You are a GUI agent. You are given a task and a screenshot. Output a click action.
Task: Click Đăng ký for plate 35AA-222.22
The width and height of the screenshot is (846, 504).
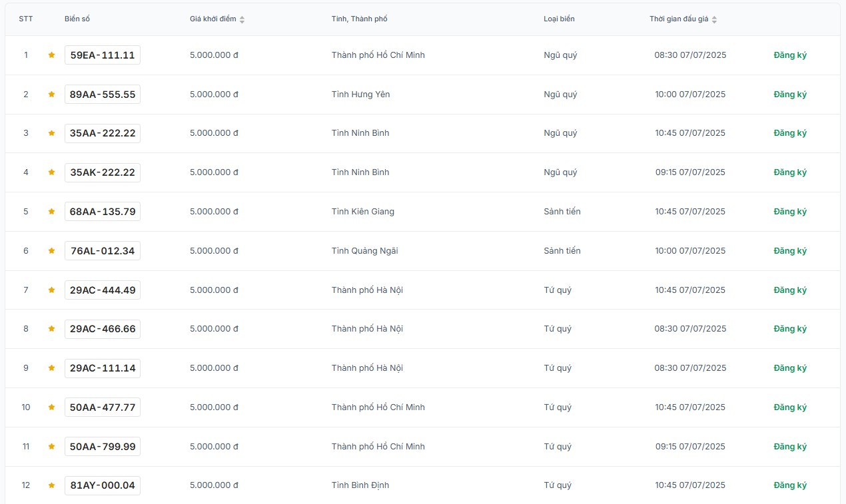pos(790,133)
